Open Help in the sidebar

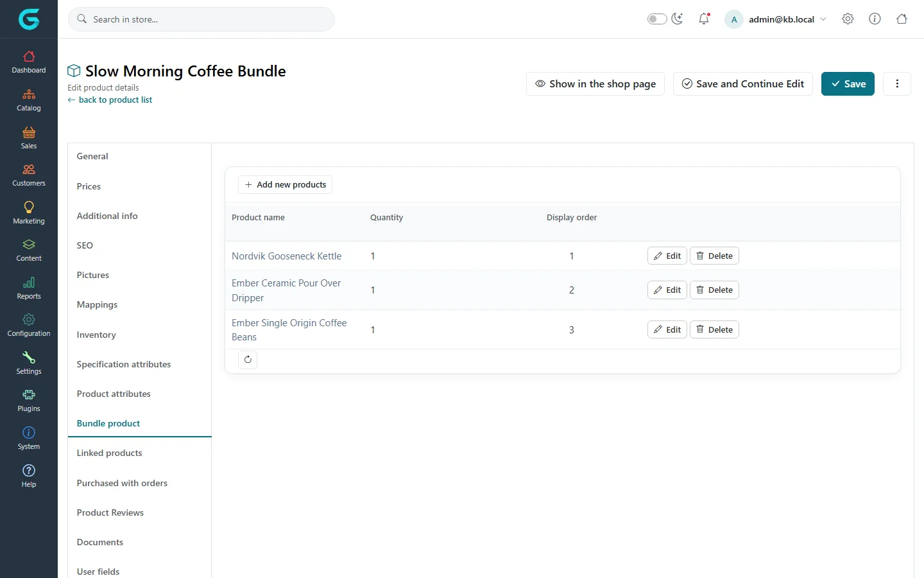coord(29,477)
